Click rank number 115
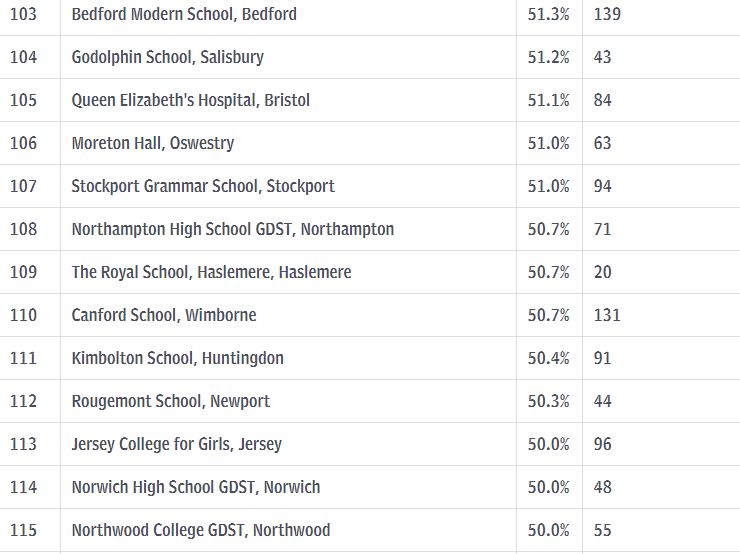Image resolution: width=740 pixels, height=554 pixels. pyautogui.click(x=23, y=530)
